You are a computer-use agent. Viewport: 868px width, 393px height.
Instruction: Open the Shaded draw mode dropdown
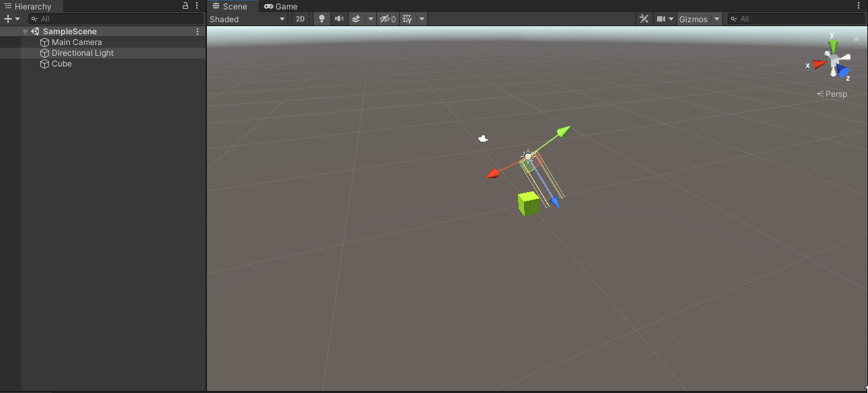click(x=247, y=19)
